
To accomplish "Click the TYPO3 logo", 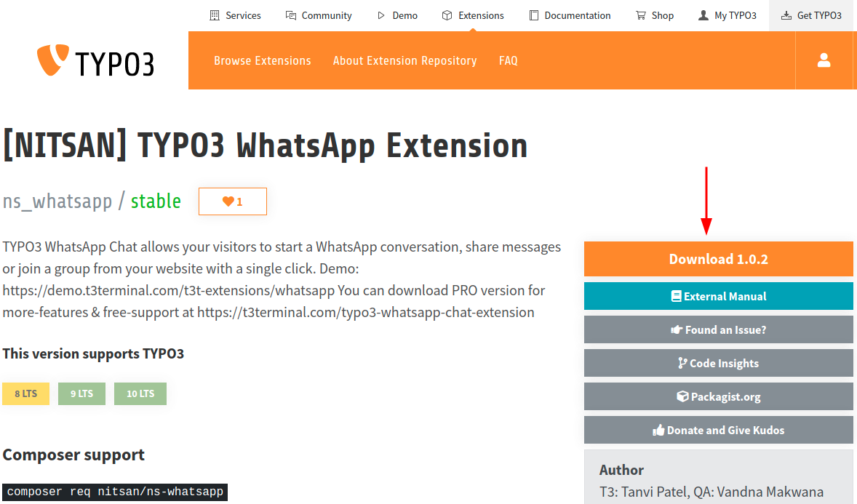I will coord(95,62).
